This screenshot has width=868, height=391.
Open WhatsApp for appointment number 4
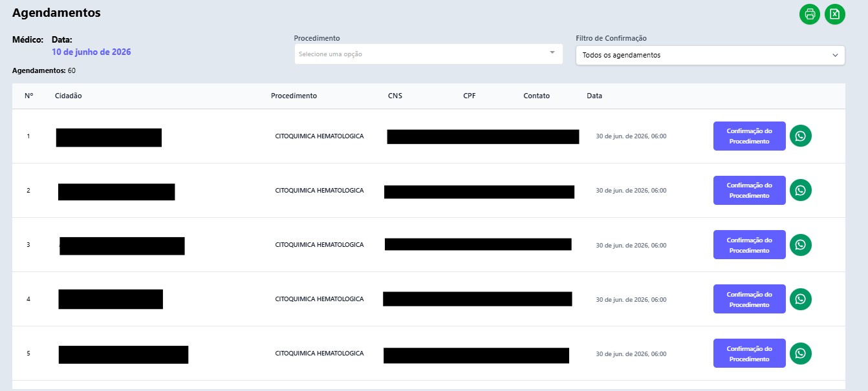(x=801, y=299)
